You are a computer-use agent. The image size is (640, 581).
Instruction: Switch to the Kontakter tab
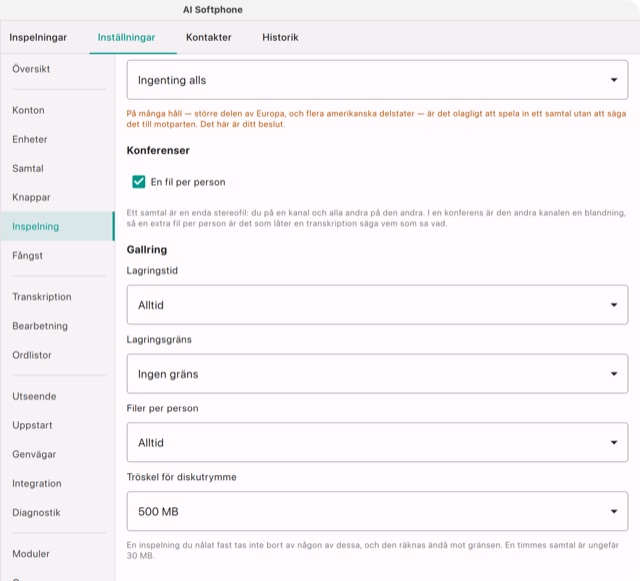click(x=209, y=37)
